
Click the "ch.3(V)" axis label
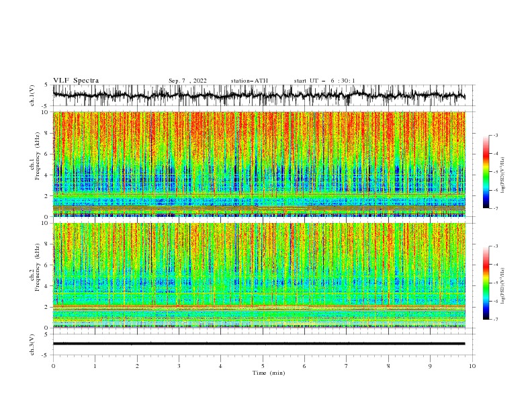point(32,345)
